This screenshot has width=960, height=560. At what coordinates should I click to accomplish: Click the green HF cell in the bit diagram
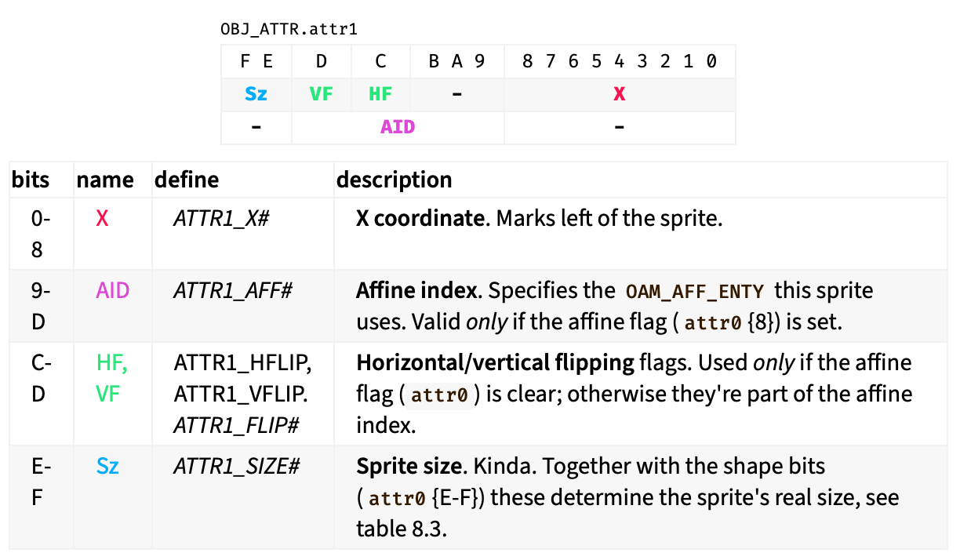[380, 94]
